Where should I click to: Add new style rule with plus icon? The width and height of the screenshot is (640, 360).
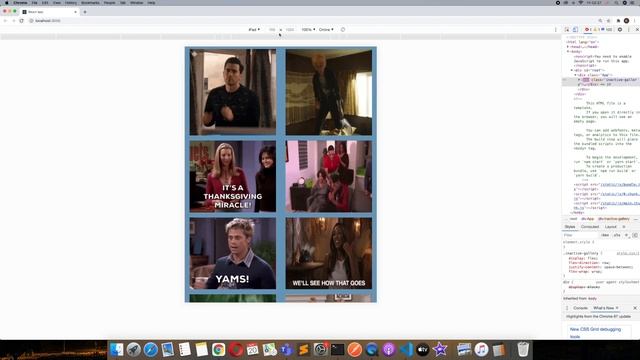click(x=627, y=235)
